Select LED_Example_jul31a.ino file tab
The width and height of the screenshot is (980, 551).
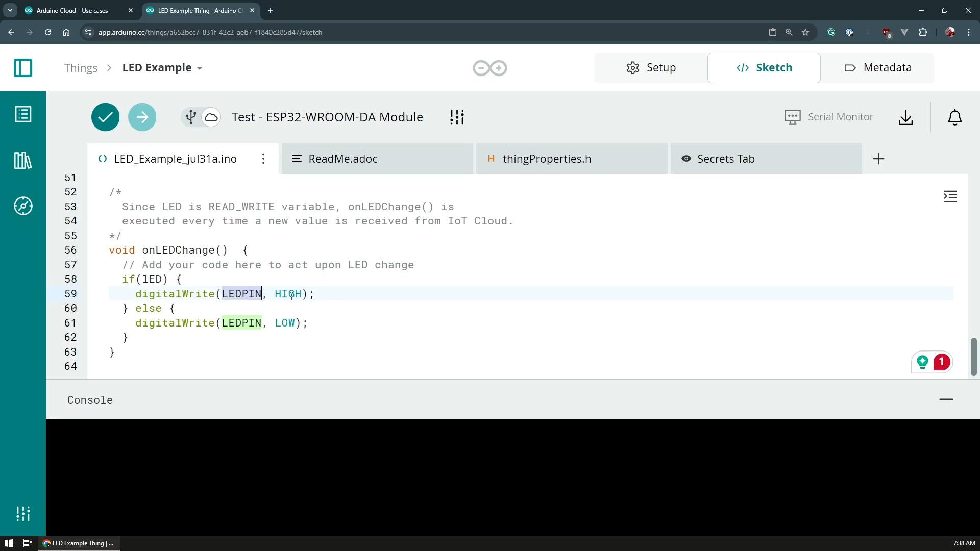point(176,158)
